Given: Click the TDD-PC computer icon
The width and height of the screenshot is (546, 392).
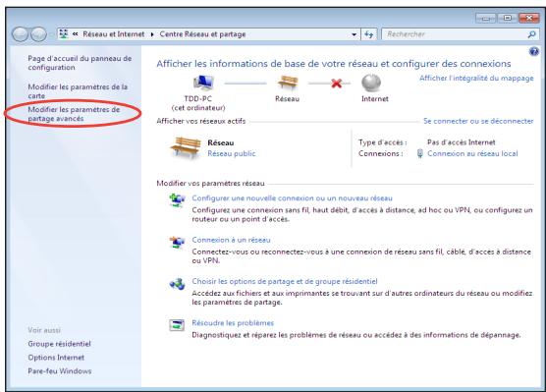Looking at the screenshot, I should click(203, 83).
